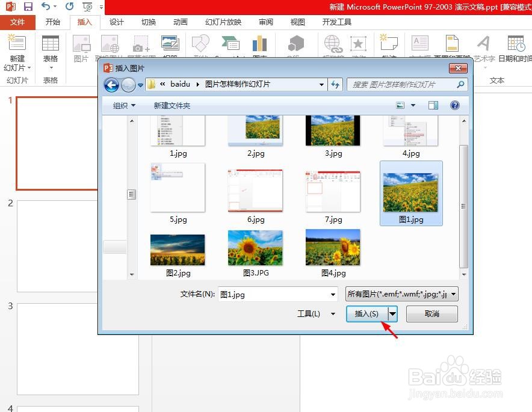The width and height of the screenshot is (532, 412).
Task: Click the Redo icon in quick access toolbar
Action: (x=70, y=7)
